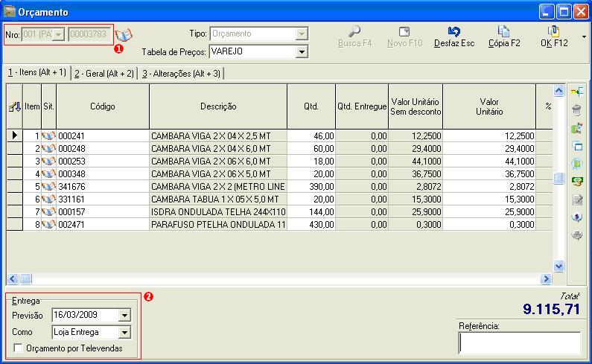Click the insert item icon in right sidebar

coord(576,92)
